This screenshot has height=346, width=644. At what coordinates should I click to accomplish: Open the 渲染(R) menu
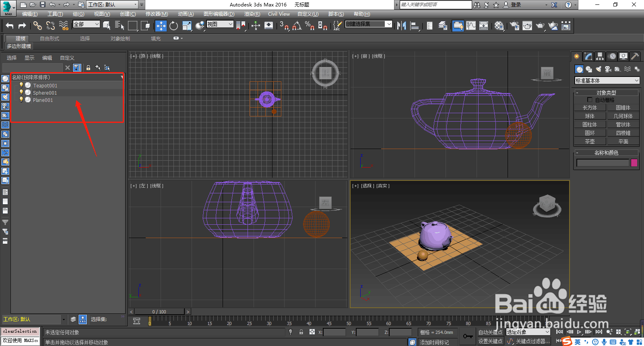[252, 14]
